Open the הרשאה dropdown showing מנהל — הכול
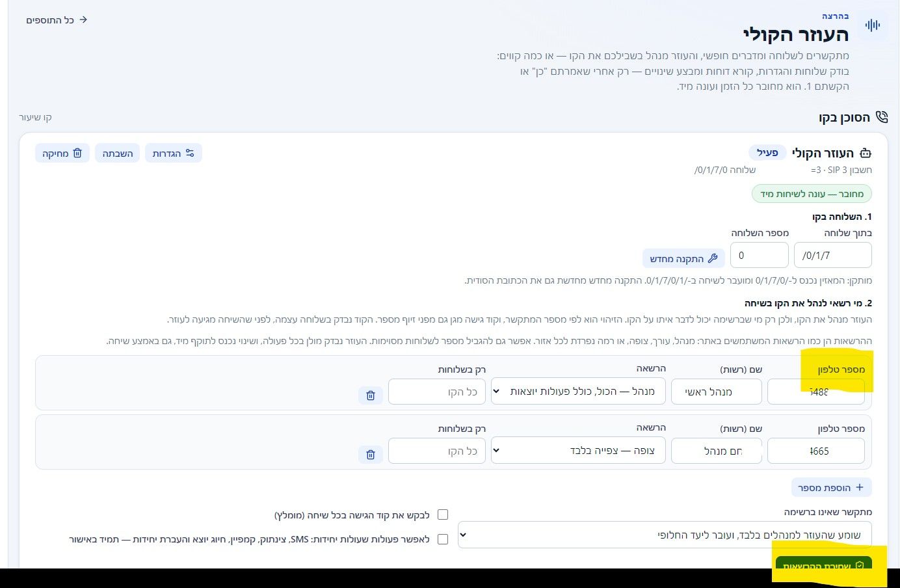 [x=578, y=391]
